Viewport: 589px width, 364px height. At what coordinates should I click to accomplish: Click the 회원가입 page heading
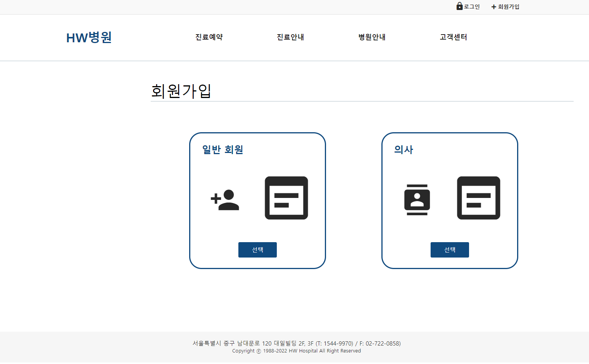coord(181,91)
